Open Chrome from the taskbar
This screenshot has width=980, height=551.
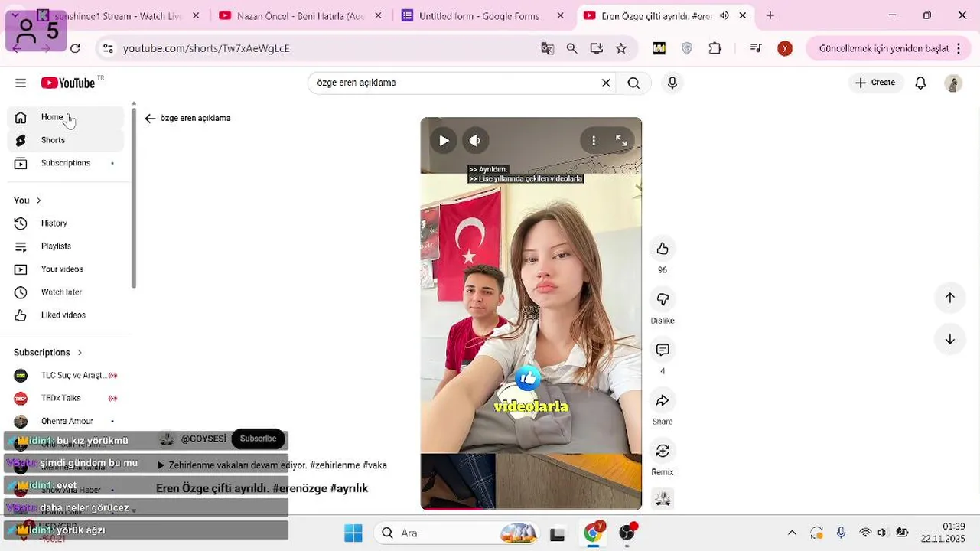pos(593,533)
